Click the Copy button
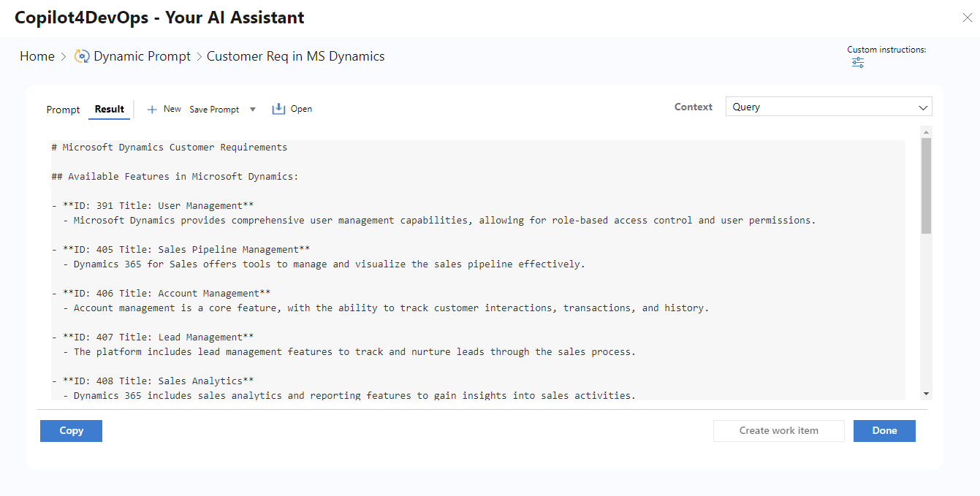The image size is (980, 496). [x=71, y=431]
